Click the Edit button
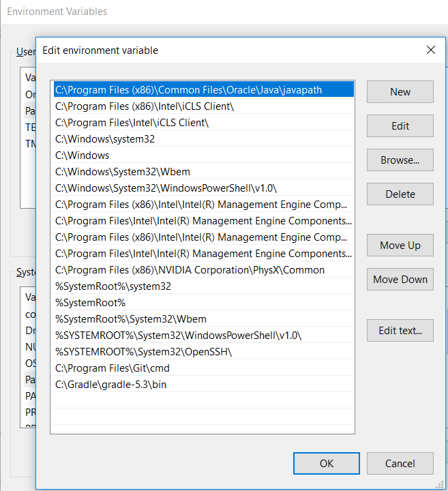Viewport: 448px width, 491px height. (400, 126)
